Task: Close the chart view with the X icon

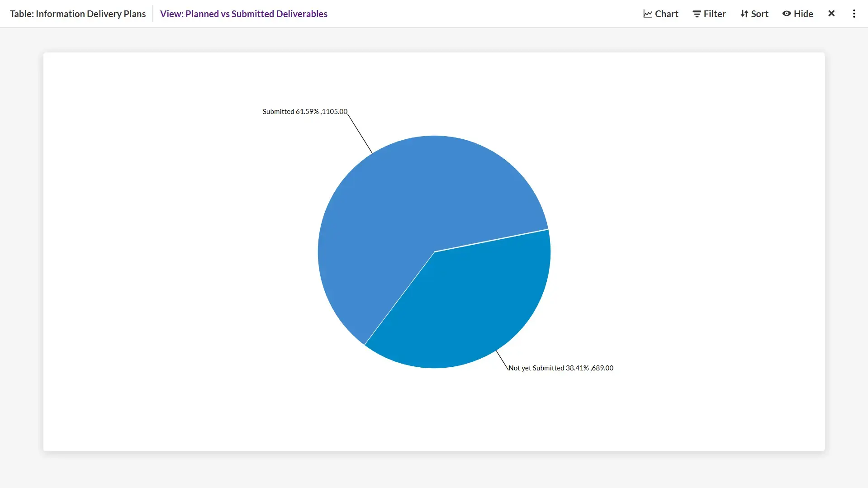Action: tap(831, 14)
